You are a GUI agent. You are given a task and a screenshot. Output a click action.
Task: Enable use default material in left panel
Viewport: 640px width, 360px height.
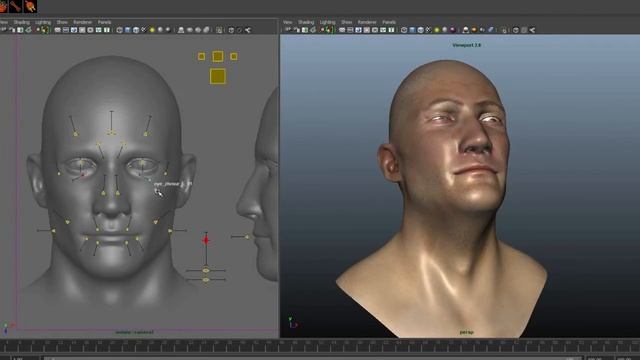tap(136, 30)
